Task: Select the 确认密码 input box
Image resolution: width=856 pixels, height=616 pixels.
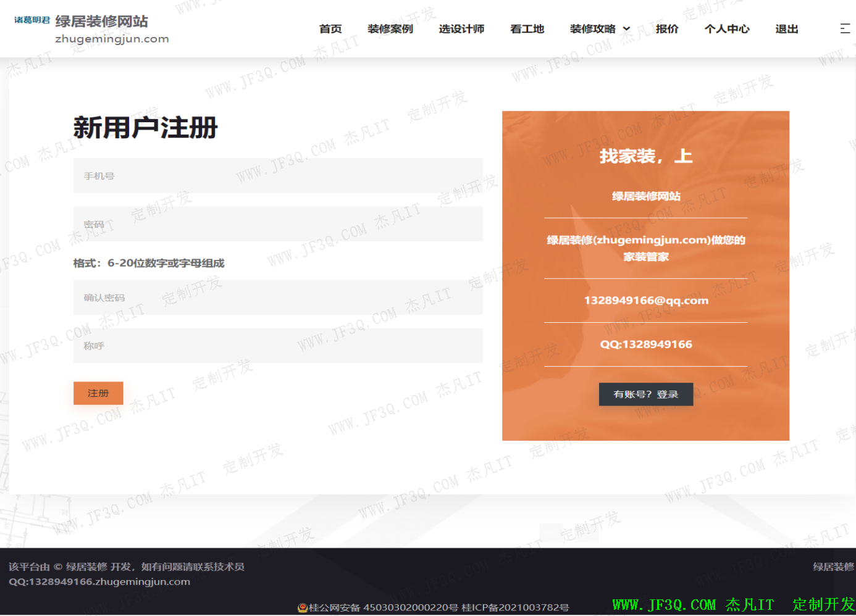Action: [278, 298]
